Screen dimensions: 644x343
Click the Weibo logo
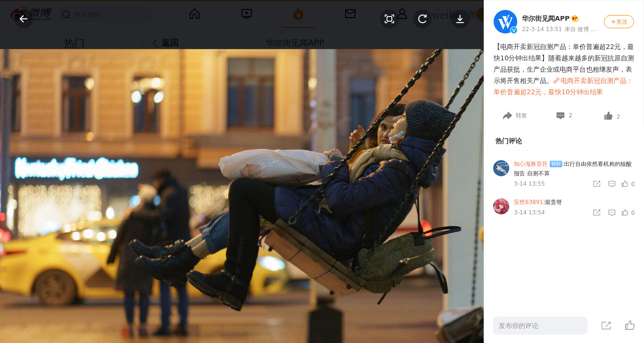31,14
